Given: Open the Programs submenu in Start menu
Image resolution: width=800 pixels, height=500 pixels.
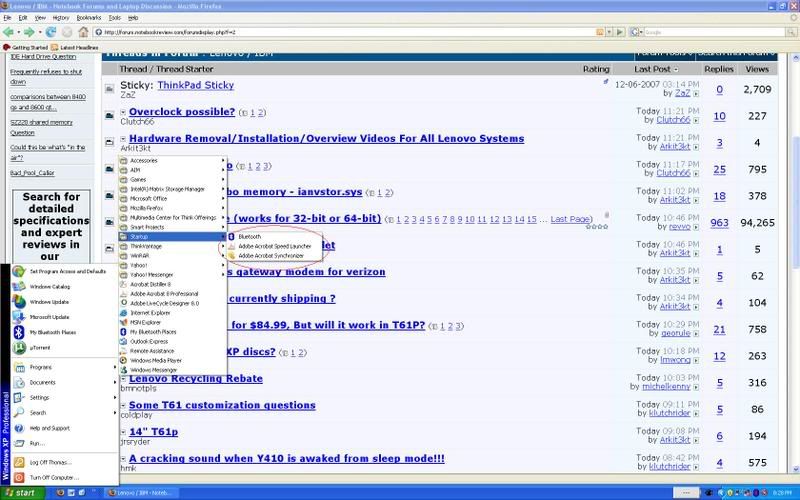Looking at the screenshot, I should pos(65,367).
